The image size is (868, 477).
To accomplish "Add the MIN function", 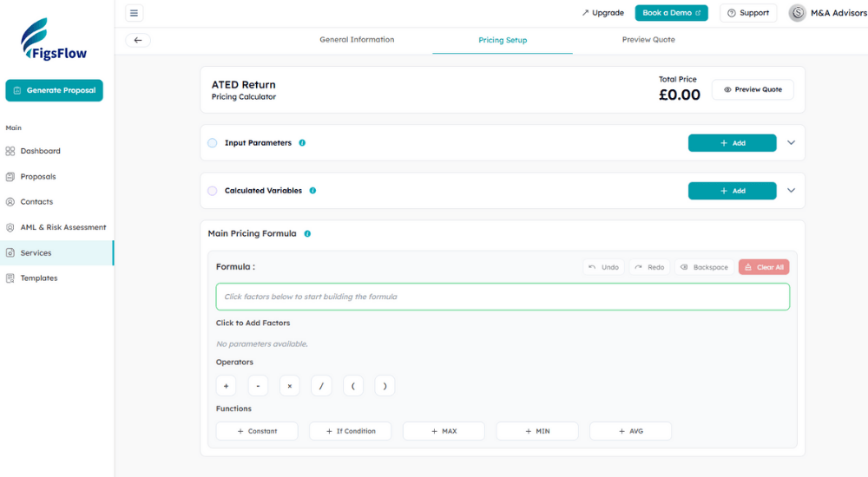I will click(x=537, y=431).
